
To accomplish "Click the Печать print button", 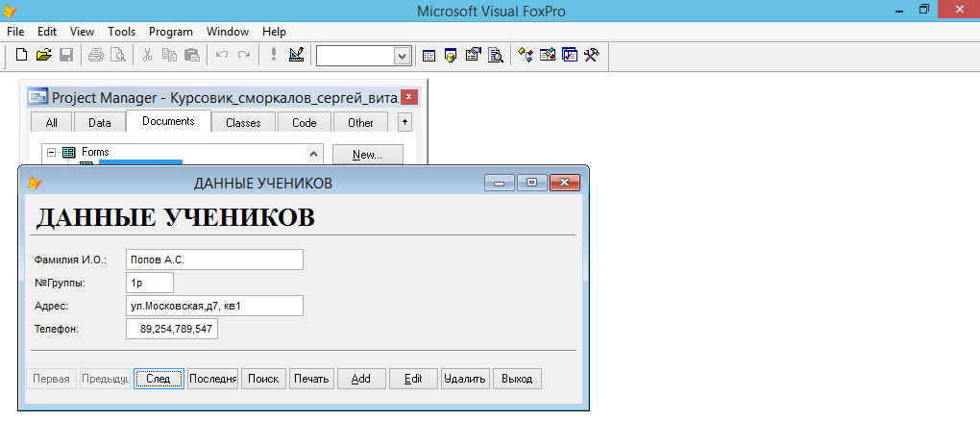I will (x=311, y=379).
